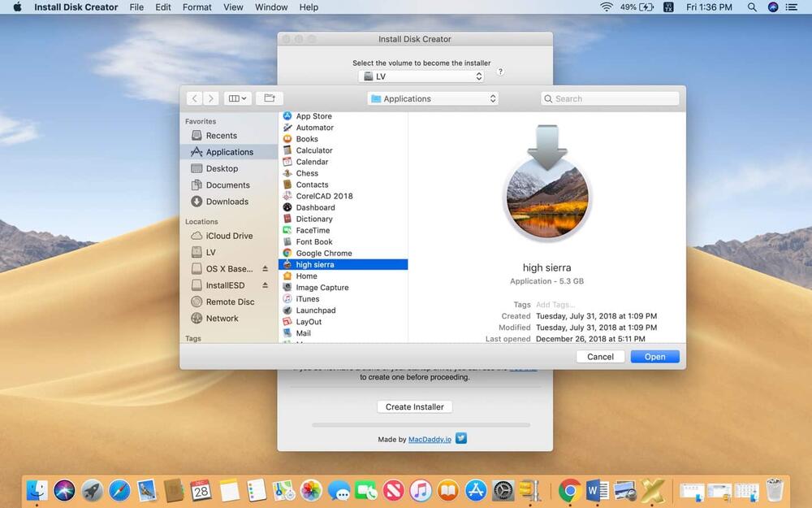Open iTunes from the Dock
The width and height of the screenshot is (812, 508).
[420, 491]
